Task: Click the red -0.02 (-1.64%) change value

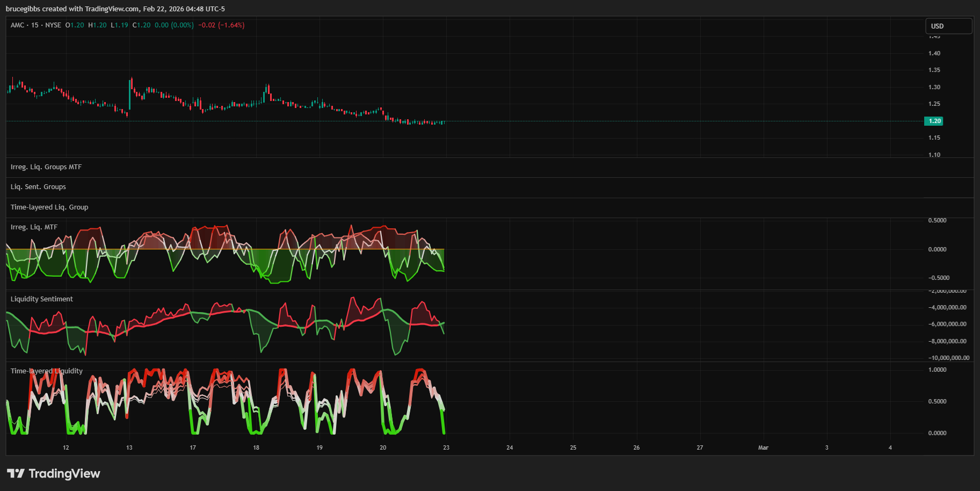Action: click(x=221, y=25)
